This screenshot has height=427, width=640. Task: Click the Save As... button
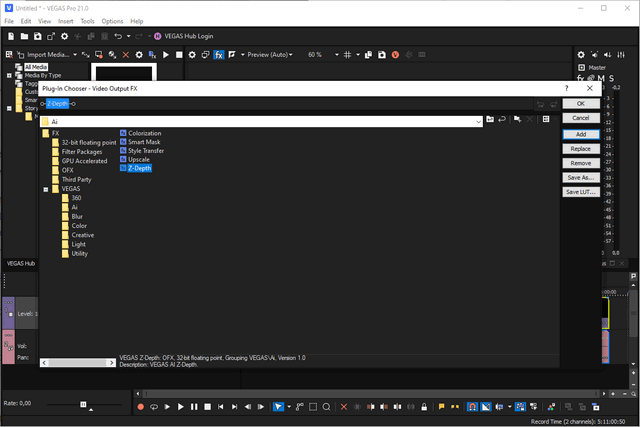click(x=580, y=177)
